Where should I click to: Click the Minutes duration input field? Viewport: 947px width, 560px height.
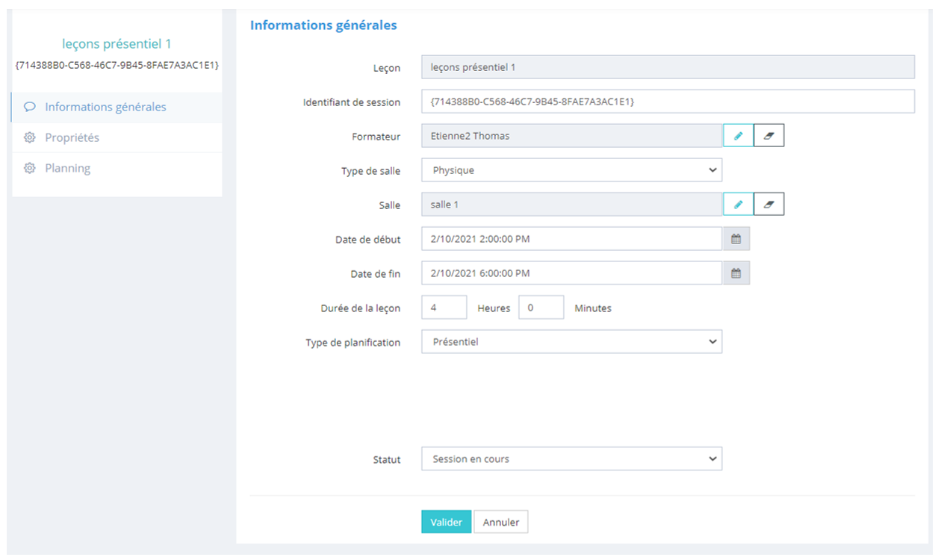coord(541,308)
